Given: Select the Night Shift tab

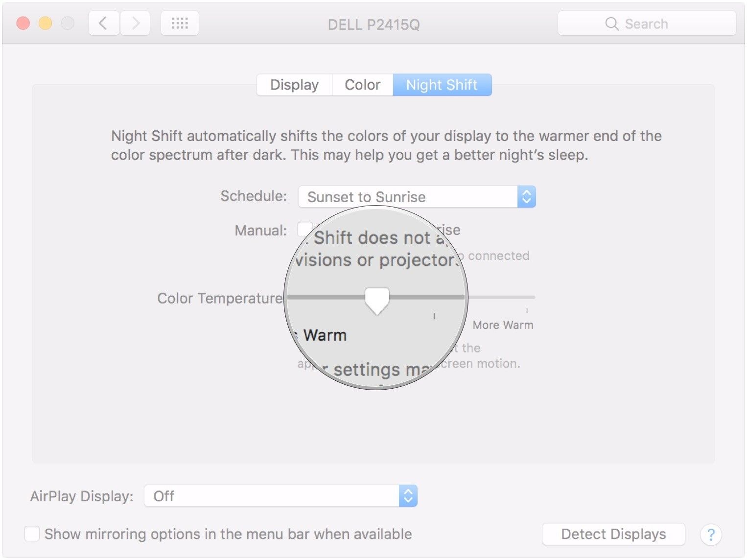Looking at the screenshot, I should coord(442,85).
